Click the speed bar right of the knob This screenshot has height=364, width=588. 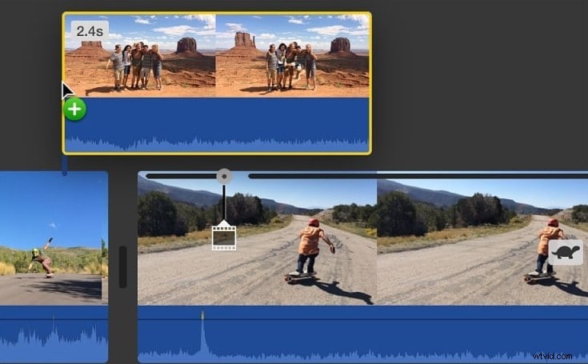(x=418, y=176)
